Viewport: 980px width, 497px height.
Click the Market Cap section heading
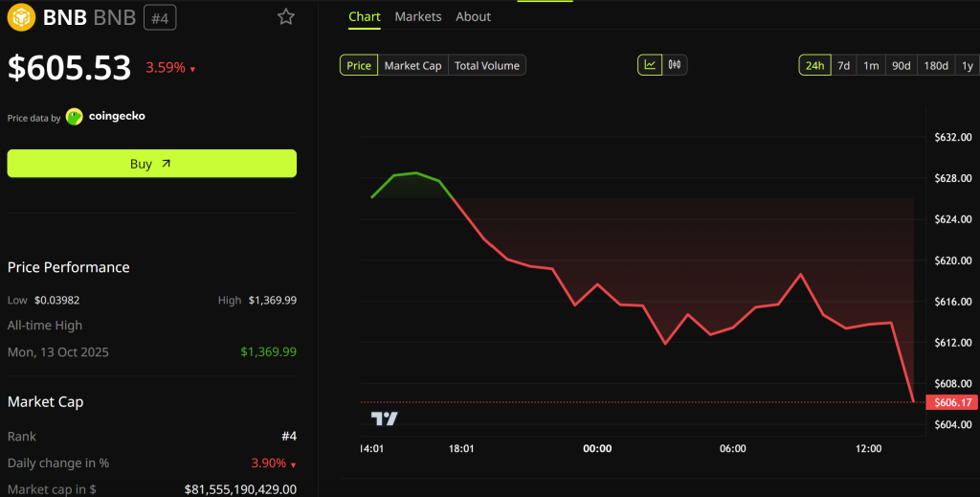(46, 402)
